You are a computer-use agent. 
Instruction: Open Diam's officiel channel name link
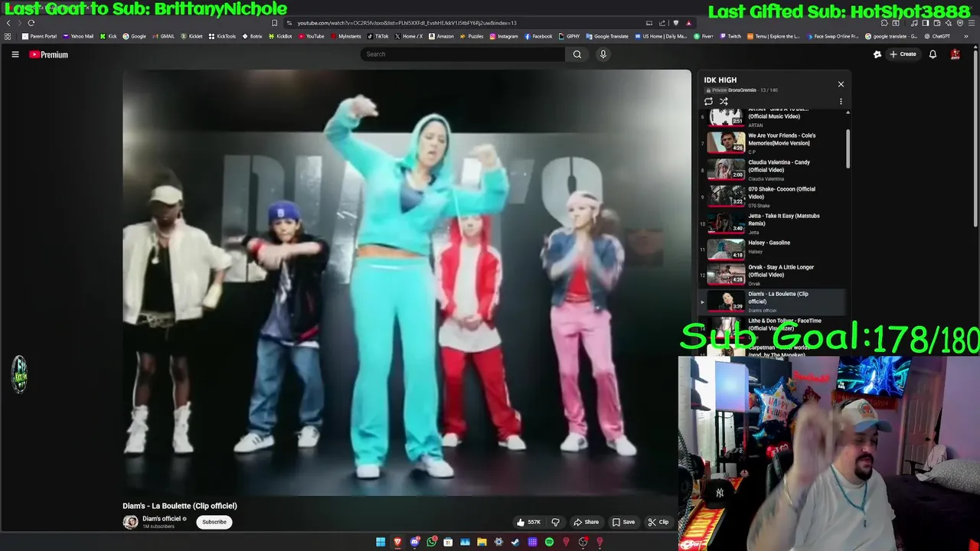162,519
